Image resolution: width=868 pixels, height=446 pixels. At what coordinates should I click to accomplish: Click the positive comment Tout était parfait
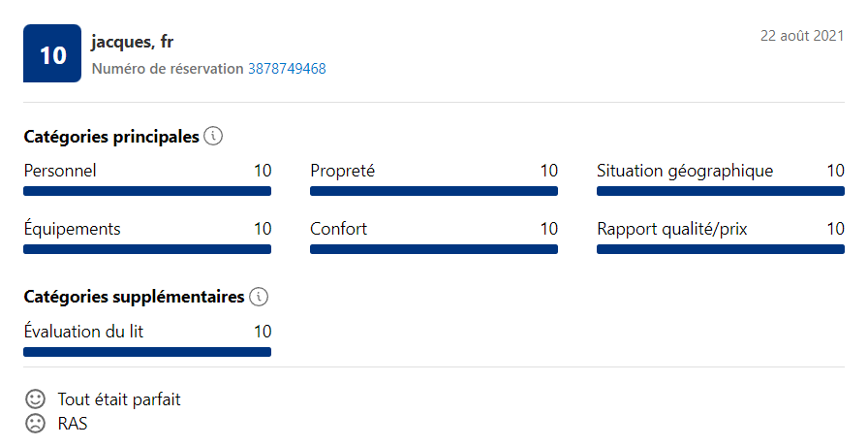click(119, 399)
